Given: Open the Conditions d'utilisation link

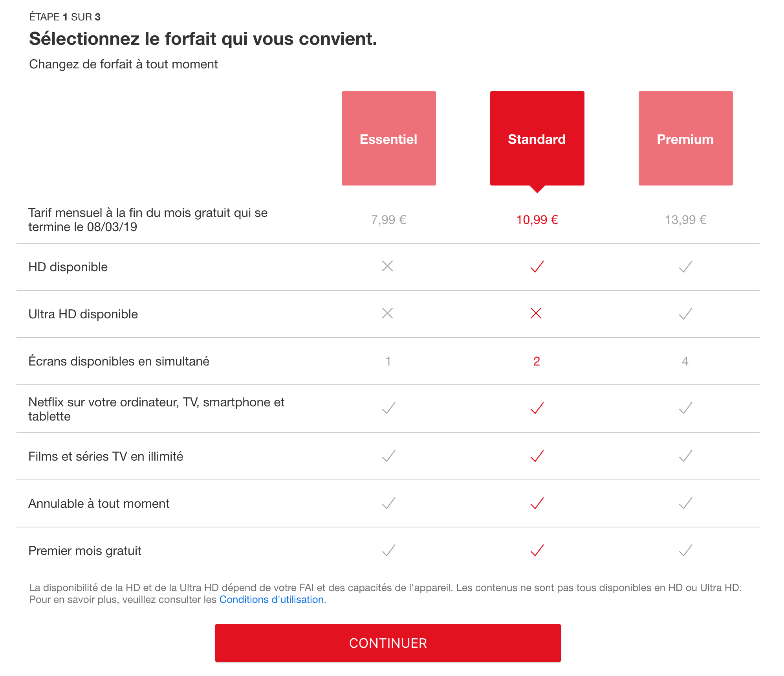Looking at the screenshot, I should [x=271, y=599].
